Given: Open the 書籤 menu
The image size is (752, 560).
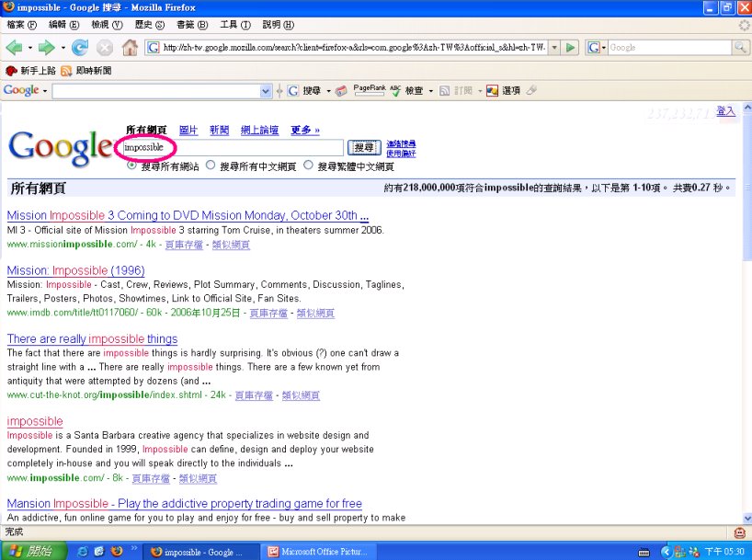Looking at the screenshot, I should (192, 25).
